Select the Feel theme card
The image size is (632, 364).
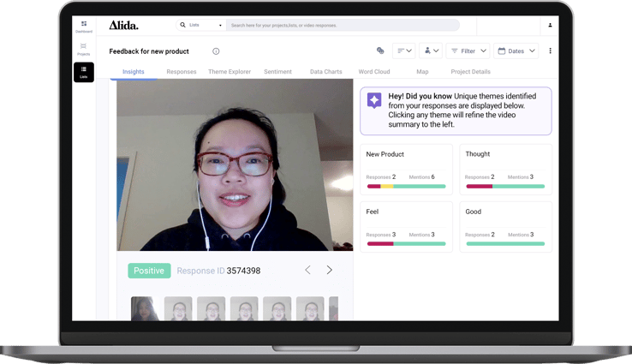(x=407, y=226)
